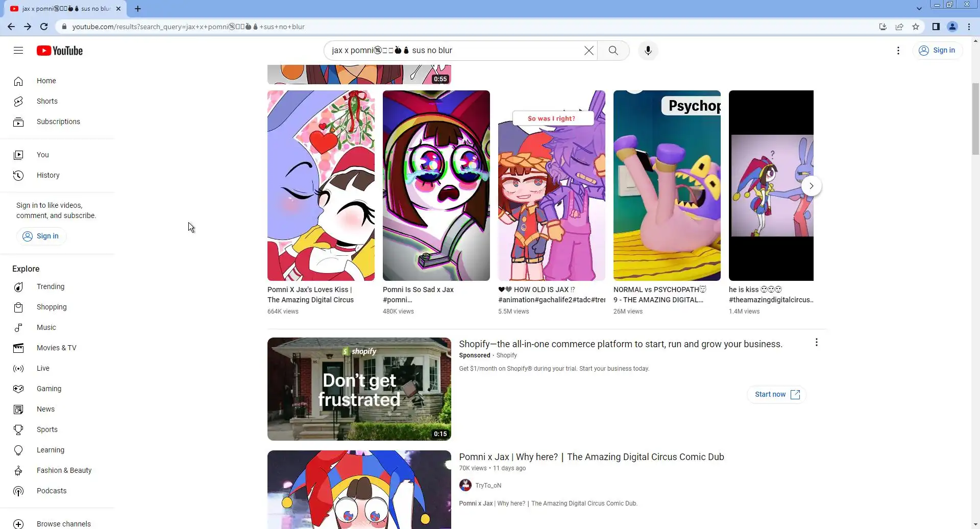This screenshot has height=529, width=980.
Task: Open the News newspaper icon
Action: [18, 410]
